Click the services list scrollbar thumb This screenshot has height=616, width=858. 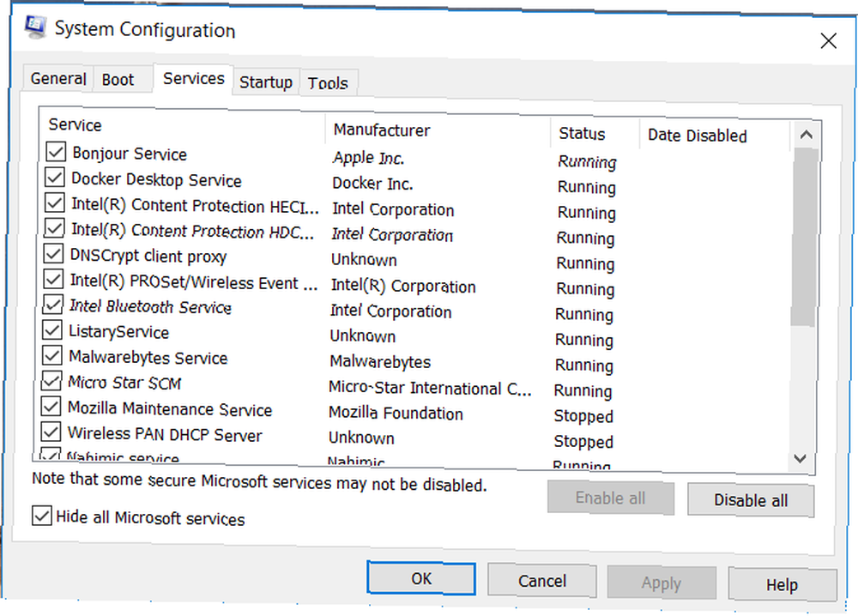click(x=805, y=238)
